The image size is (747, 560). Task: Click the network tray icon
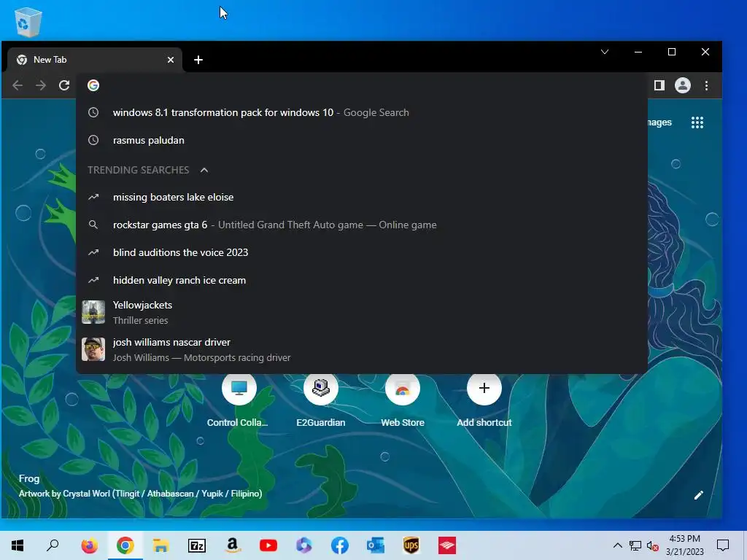[x=635, y=545]
